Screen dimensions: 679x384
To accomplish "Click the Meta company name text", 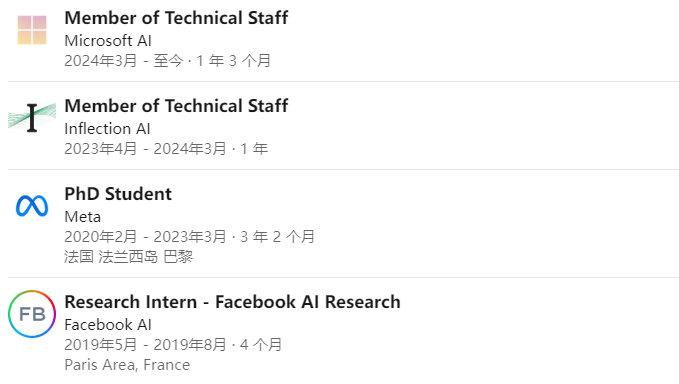I will point(83,216).
